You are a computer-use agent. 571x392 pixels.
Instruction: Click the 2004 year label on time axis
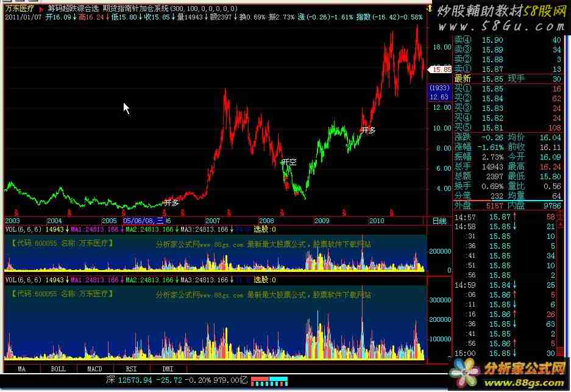pos(55,221)
